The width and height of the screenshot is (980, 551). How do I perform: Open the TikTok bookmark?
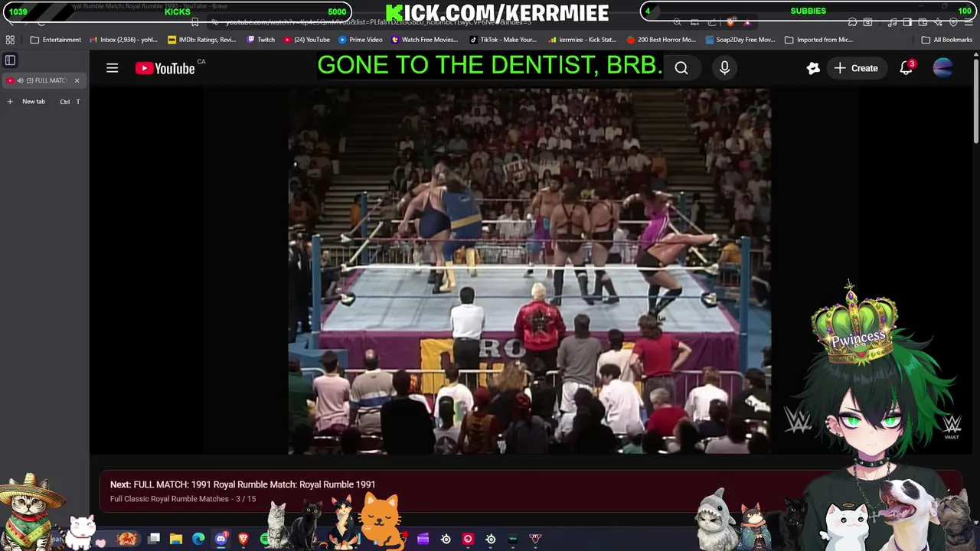coord(503,40)
